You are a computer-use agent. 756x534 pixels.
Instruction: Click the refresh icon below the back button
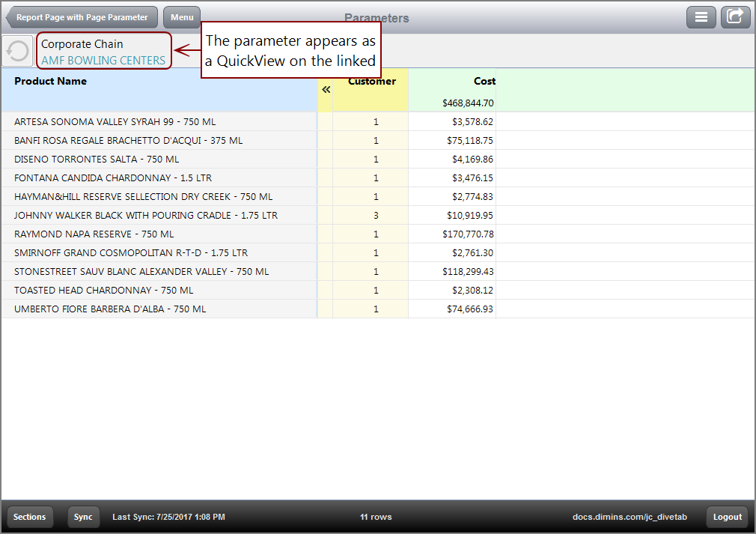[17, 50]
